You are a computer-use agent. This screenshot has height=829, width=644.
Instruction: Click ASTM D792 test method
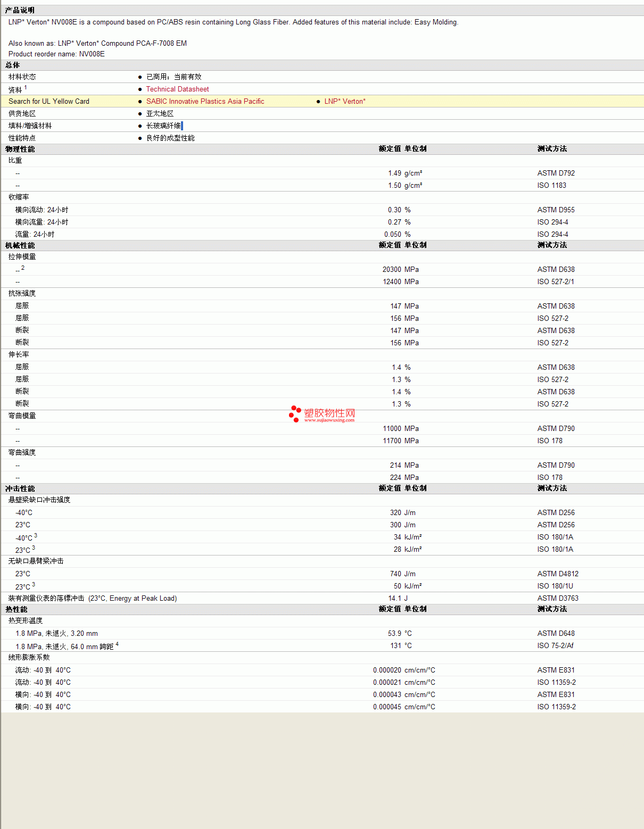click(x=556, y=173)
